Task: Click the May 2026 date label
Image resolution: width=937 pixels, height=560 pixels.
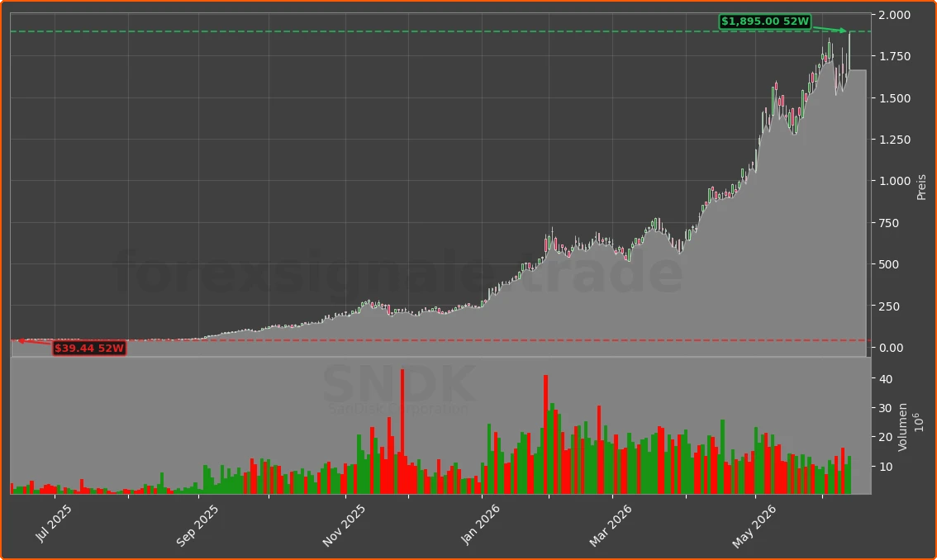Action: coord(754,526)
